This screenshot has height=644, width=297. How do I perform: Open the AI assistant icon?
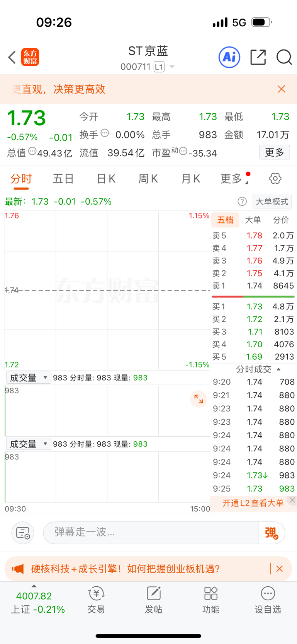click(229, 57)
